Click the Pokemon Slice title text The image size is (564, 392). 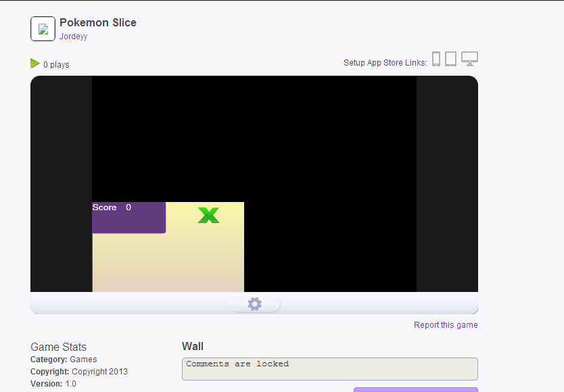[98, 22]
